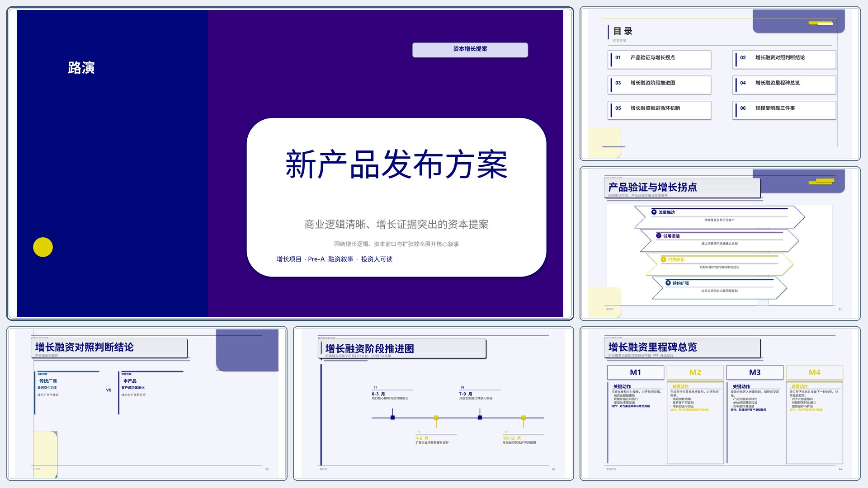The width and height of the screenshot is (868, 488).
Task: Click the 关键动作 label under M3
Action: (x=741, y=386)
